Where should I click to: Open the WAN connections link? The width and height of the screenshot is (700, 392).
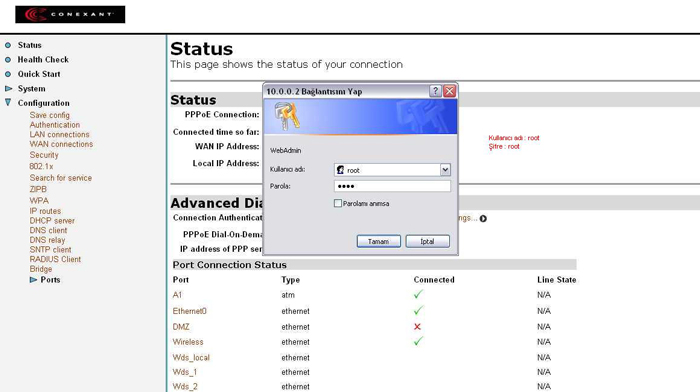(x=61, y=144)
